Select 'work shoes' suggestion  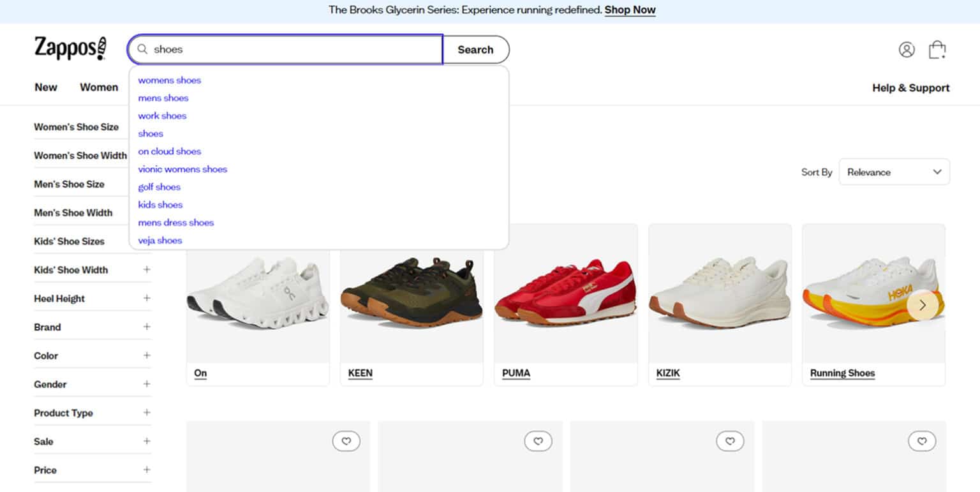click(162, 116)
